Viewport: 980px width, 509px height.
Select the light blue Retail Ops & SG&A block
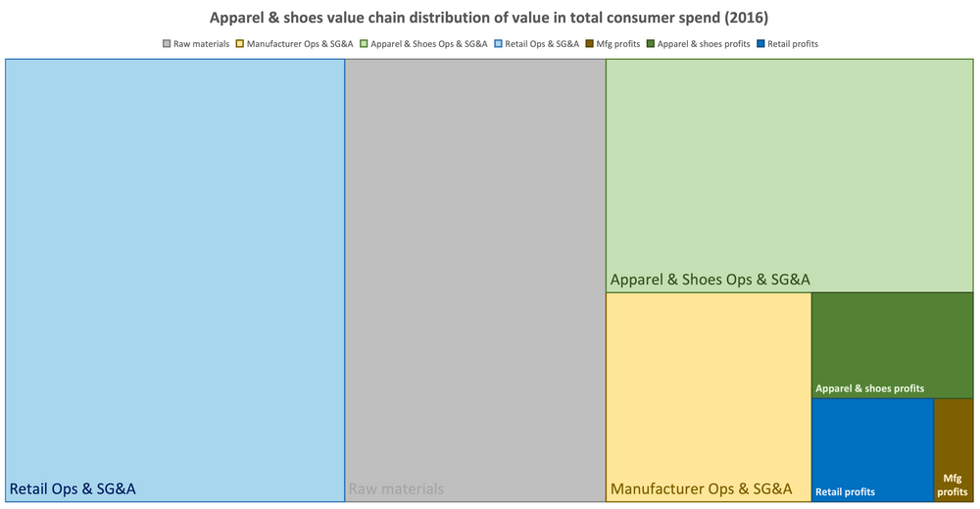[175, 280]
